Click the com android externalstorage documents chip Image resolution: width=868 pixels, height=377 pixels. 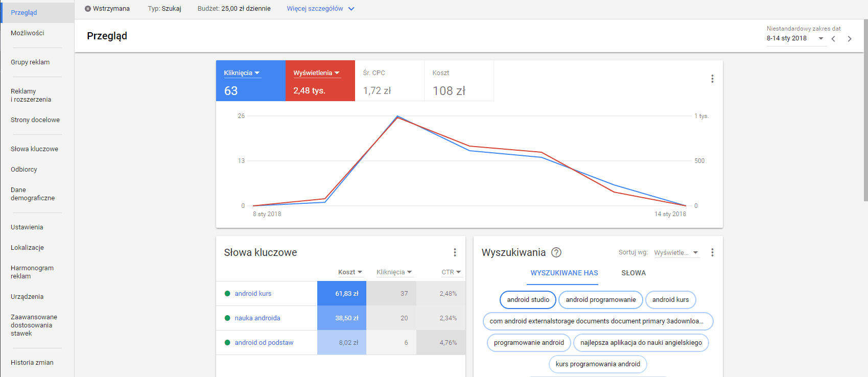click(x=598, y=321)
